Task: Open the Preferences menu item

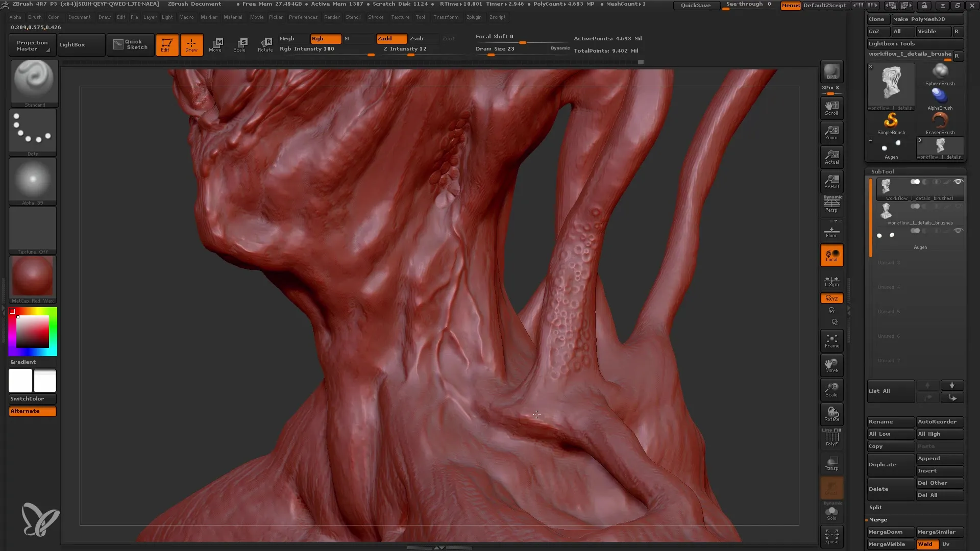Action: click(302, 17)
